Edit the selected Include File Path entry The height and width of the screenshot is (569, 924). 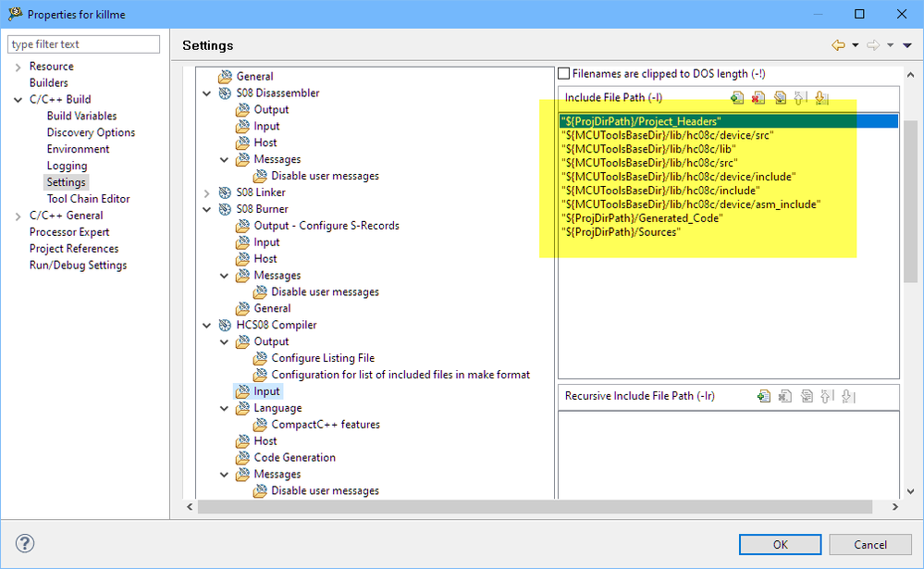coord(780,98)
